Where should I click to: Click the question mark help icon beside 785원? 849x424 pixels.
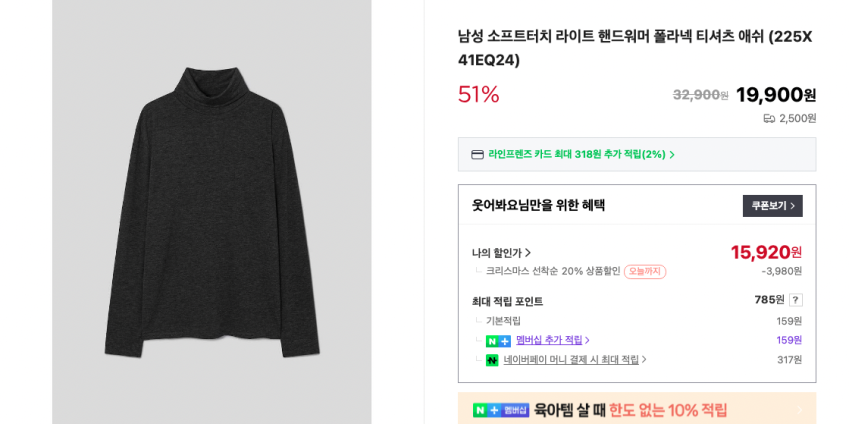(x=795, y=300)
